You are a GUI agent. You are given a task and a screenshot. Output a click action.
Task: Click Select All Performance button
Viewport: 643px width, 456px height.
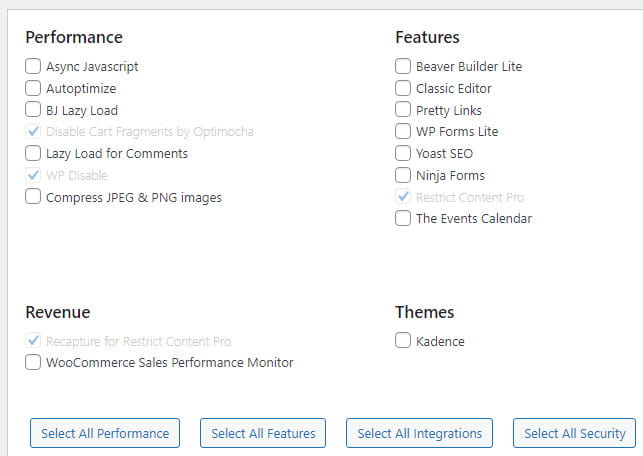[105, 433]
